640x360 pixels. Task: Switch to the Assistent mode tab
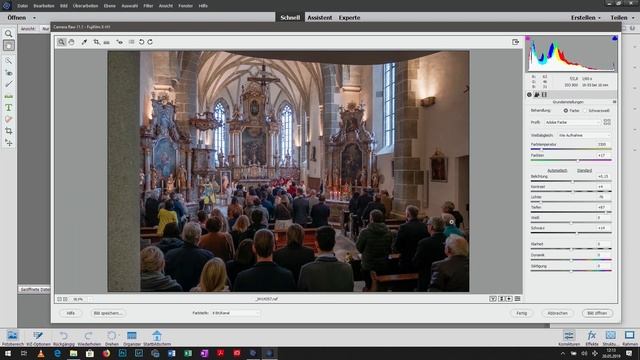point(320,18)
